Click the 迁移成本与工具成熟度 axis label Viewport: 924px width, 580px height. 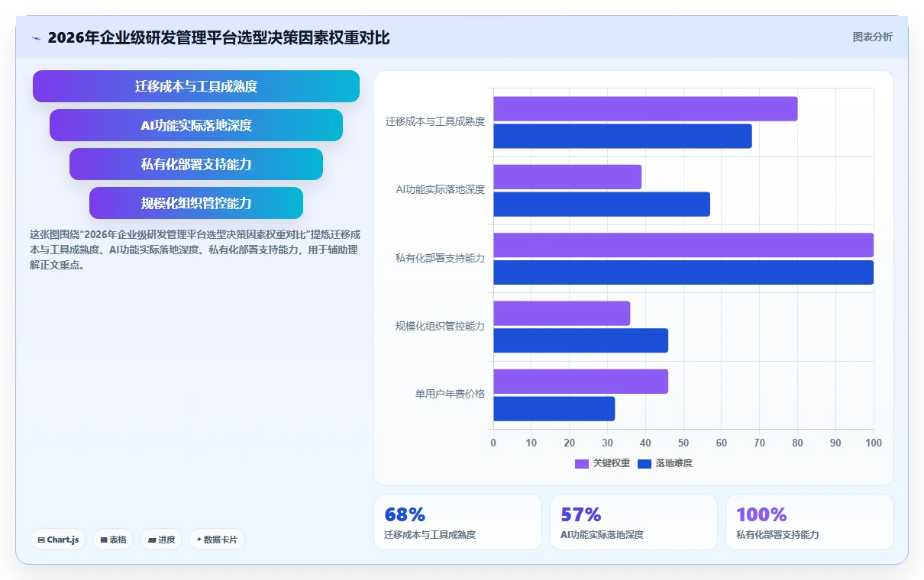point(435,122)
